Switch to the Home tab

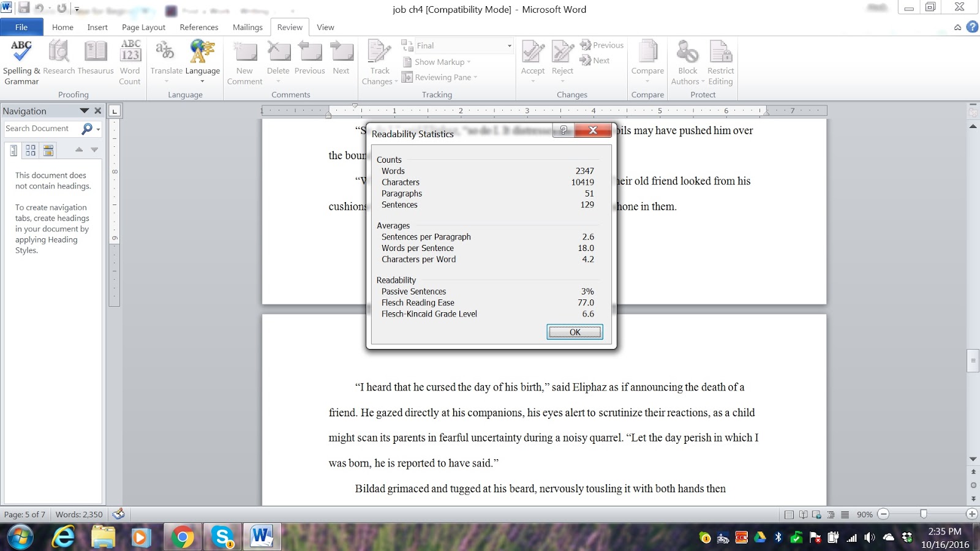(x=62, y=27)
